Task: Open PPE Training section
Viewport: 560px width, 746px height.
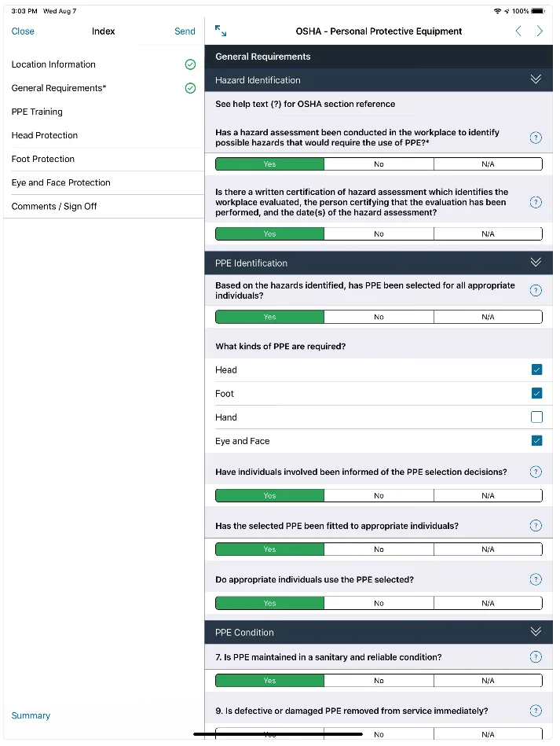Action: click(x=104, y=112)
